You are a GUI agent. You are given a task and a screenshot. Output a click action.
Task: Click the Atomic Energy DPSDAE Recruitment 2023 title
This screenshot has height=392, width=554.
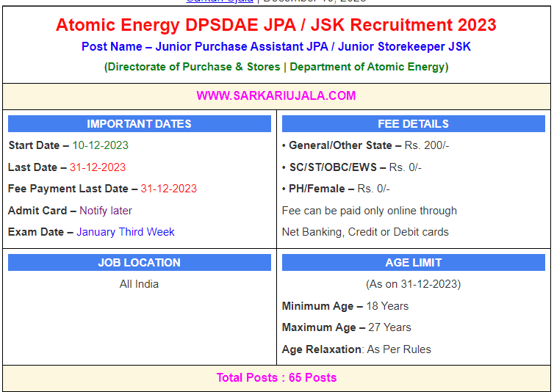click(276, 25)
